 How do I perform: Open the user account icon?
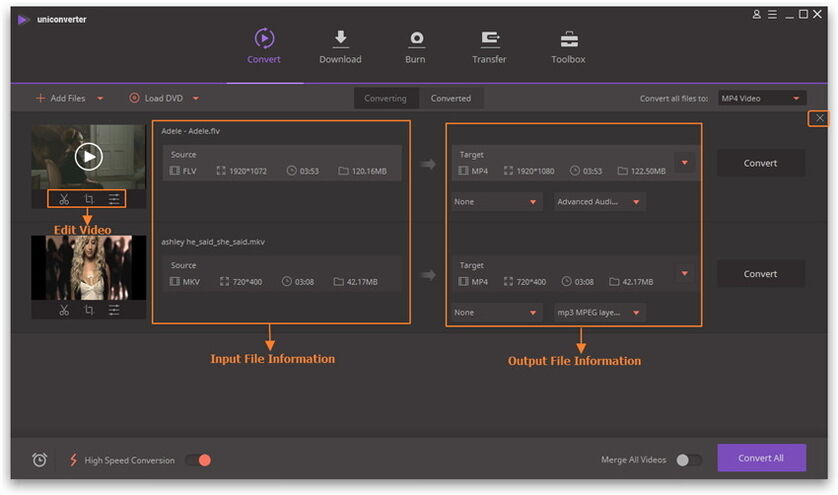coord(757,14)
